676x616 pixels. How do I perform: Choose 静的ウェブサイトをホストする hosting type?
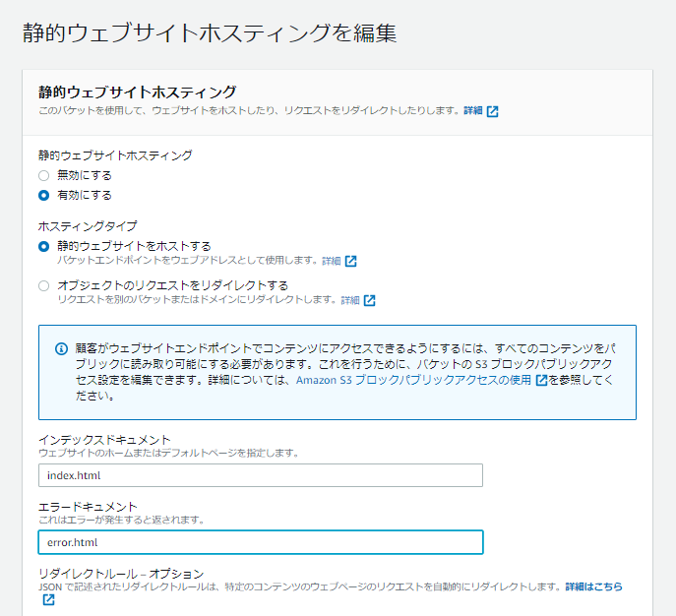coord(43,246)
